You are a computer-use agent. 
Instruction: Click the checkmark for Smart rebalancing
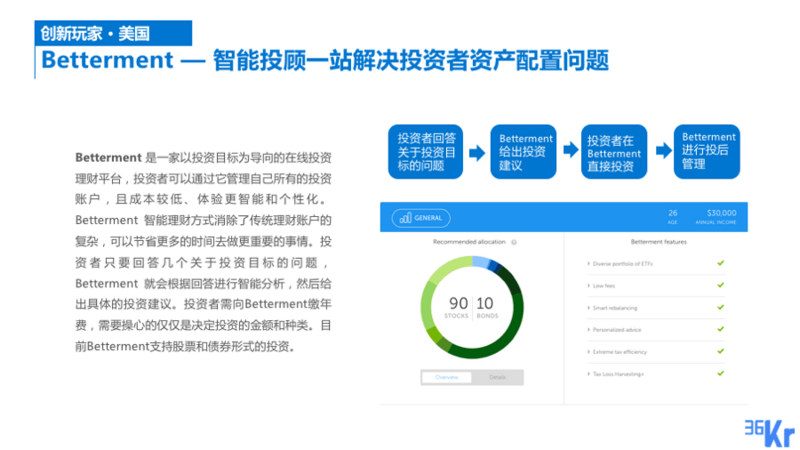pos(720,307)
